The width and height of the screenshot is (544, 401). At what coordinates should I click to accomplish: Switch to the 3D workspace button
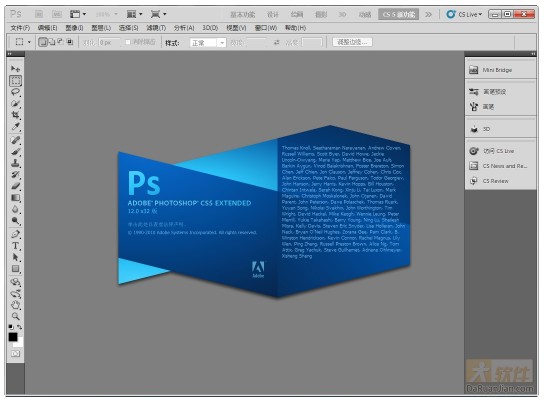[x=342, y=14]
